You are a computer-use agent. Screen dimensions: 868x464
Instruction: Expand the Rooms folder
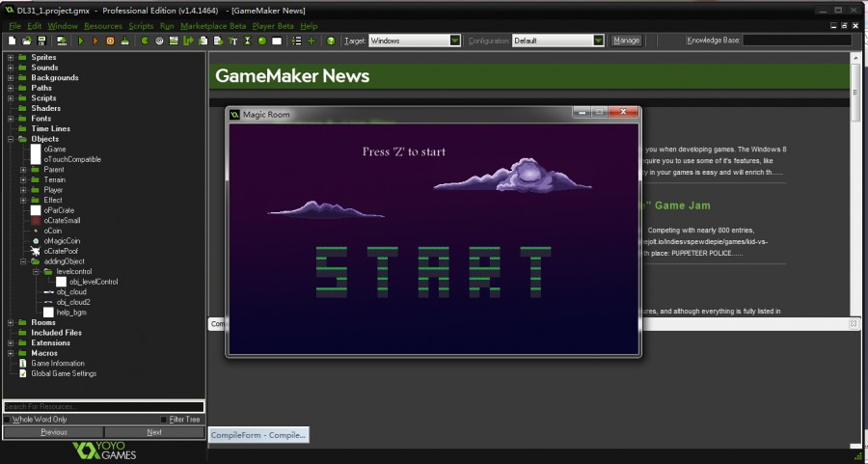coord(11,323)
